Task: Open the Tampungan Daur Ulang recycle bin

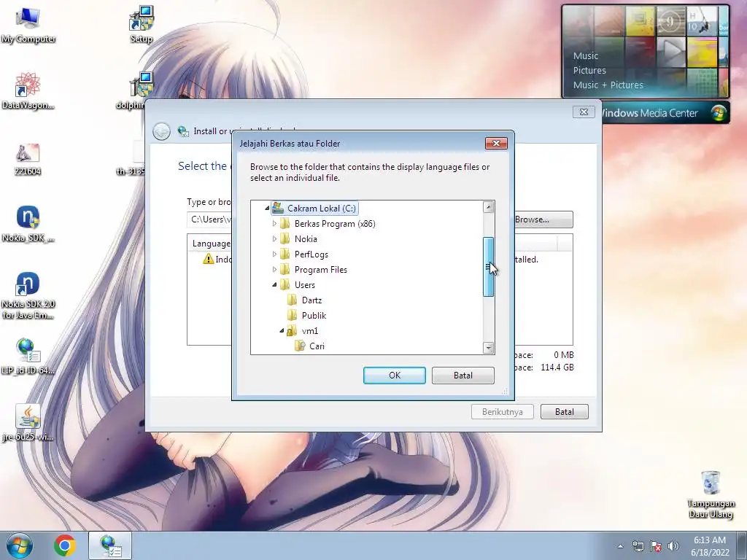Action: [711, 494]
